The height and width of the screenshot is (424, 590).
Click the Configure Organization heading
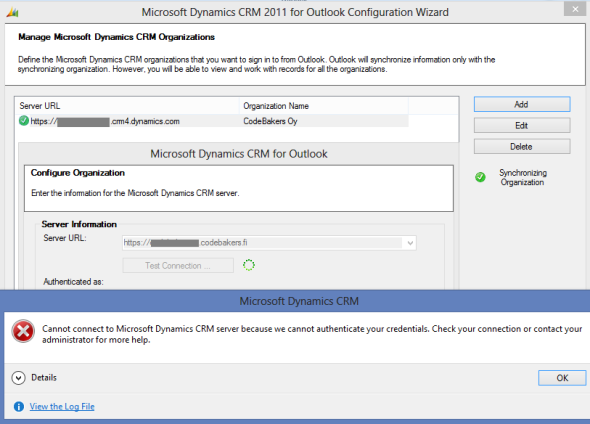pyautogui.click(x=78, y=173)
